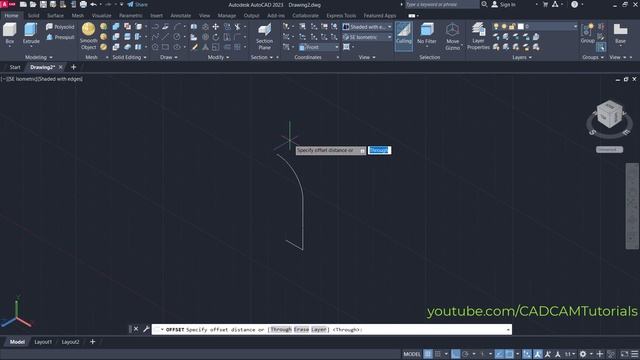Image resolution: width=640 pixels, height=360 pixels.
Task: Click the shopping cart icon in title bar
Action: (545, 4)
